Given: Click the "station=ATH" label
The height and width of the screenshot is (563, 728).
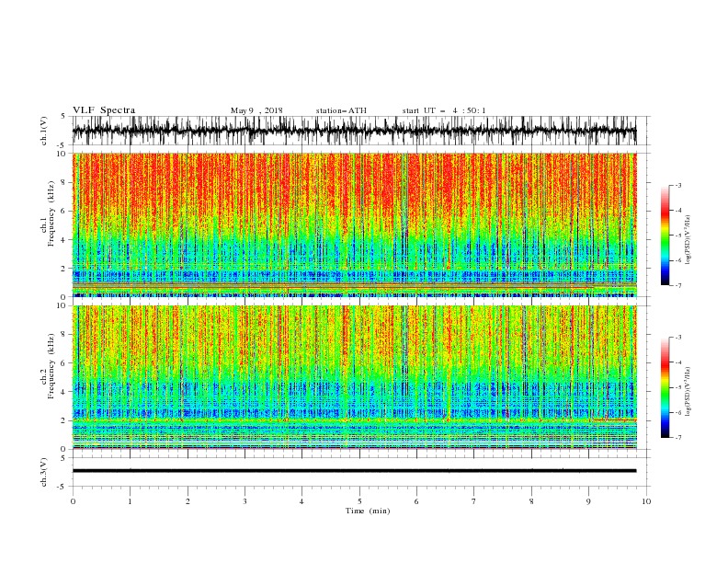Looking at the screenshot, I should [x=341, y=110].
